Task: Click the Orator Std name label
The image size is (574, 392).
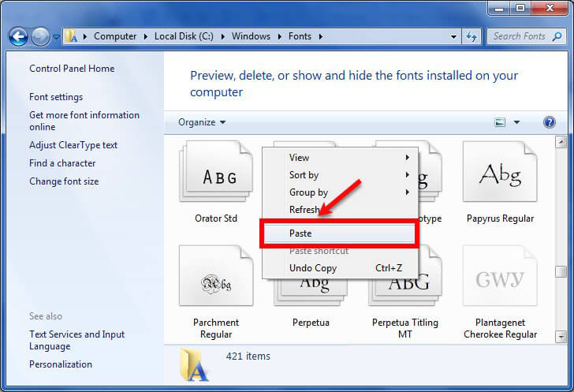Action: [216, 218]
